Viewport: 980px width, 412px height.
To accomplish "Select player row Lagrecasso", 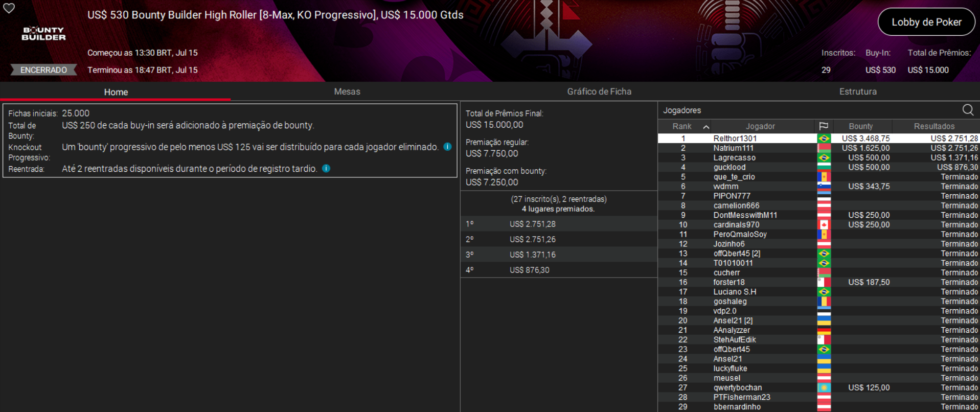I will pyautogui.click(x=818, y=158).
